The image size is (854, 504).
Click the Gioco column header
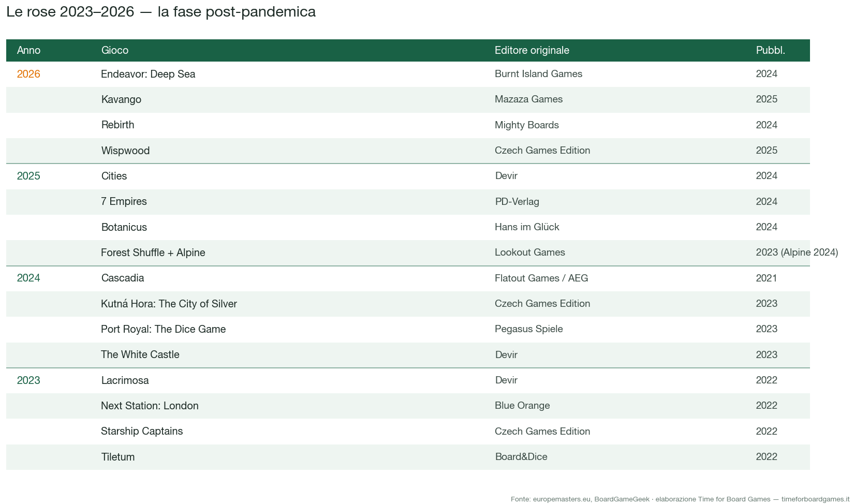pyautogui.click(x=115, y=50)
